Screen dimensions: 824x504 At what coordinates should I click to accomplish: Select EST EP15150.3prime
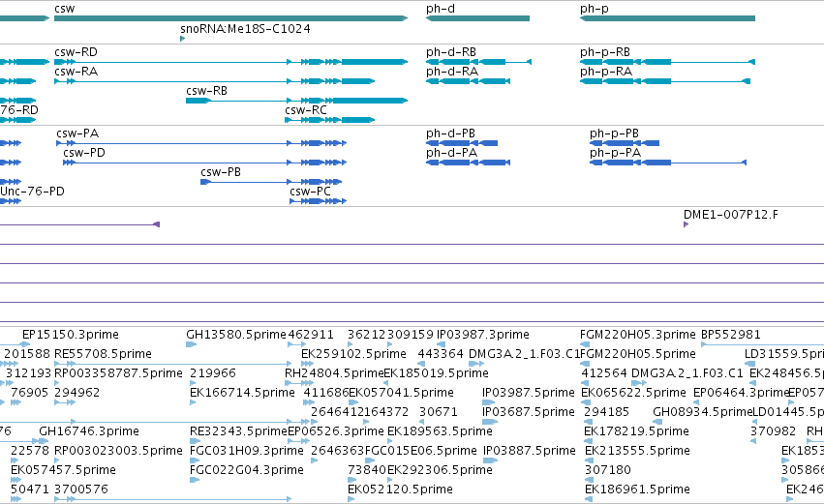[71, 335]
